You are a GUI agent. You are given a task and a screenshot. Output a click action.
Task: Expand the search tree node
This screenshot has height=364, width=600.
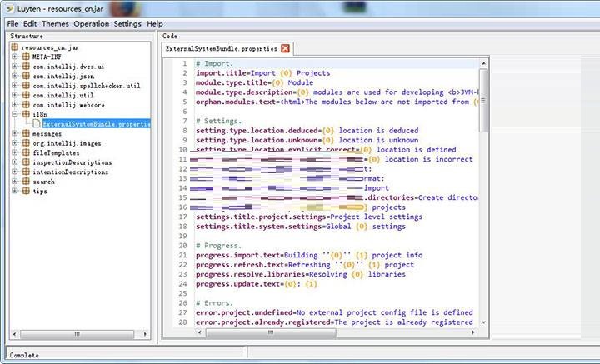point(14,182)
